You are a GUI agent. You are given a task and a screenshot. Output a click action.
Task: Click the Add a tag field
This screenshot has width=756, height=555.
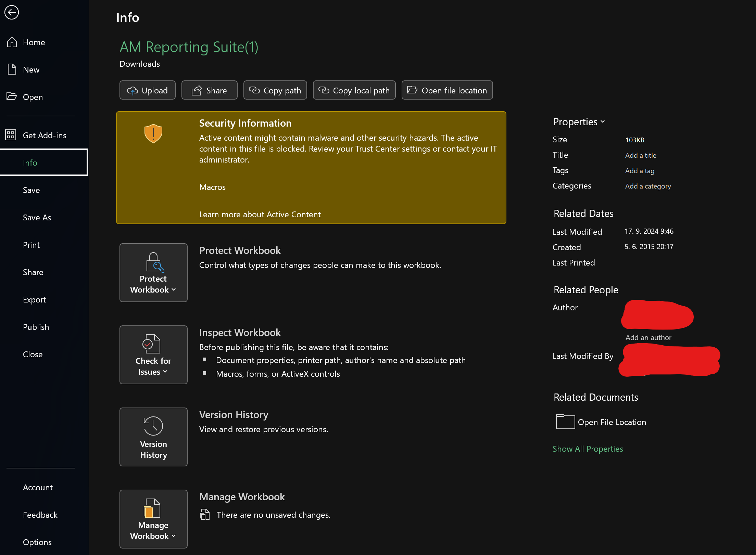coord(640,171)
